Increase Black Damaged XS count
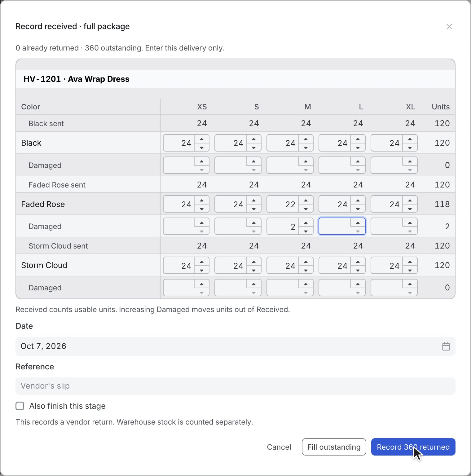 (x=202, y=161)
